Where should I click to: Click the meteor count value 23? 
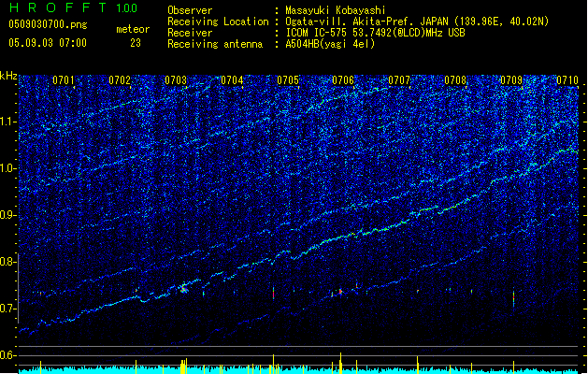pyautogui.click(x=136, y=43)
